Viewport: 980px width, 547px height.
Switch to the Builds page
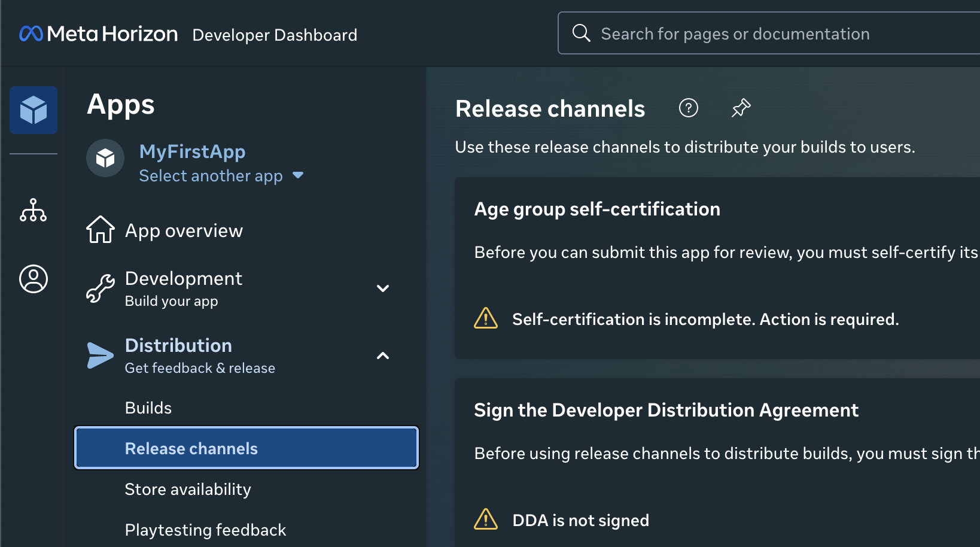point(148,408)
